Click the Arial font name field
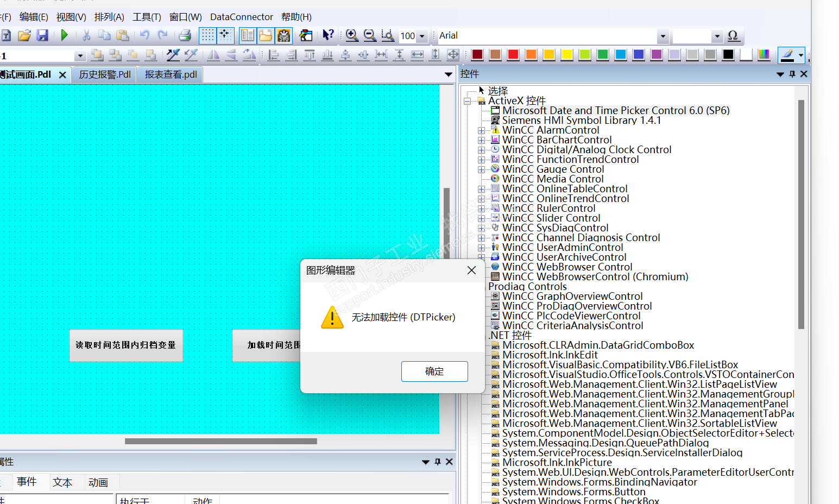The width and height of the screenshot is (839, 504). click(x=547, y=36)
